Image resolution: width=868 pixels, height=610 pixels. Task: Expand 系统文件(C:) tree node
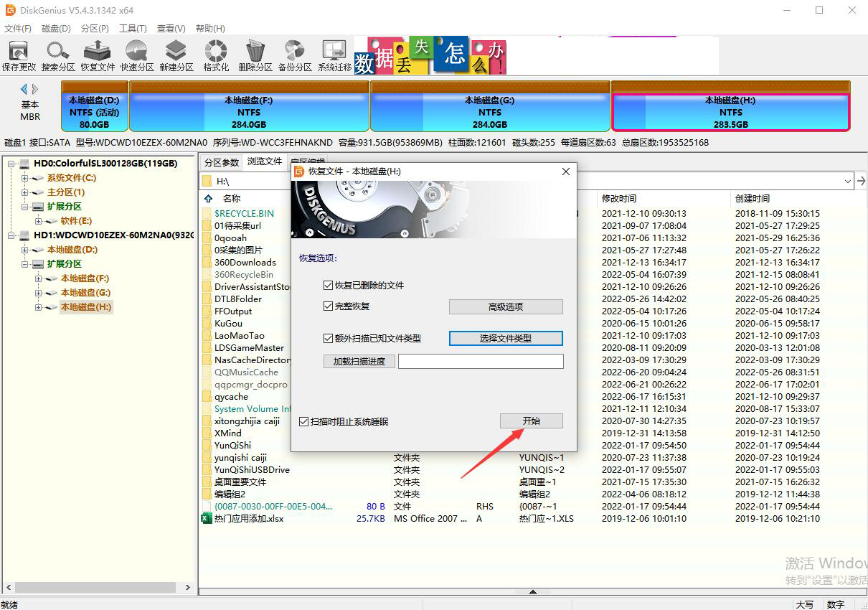(25, 178)
